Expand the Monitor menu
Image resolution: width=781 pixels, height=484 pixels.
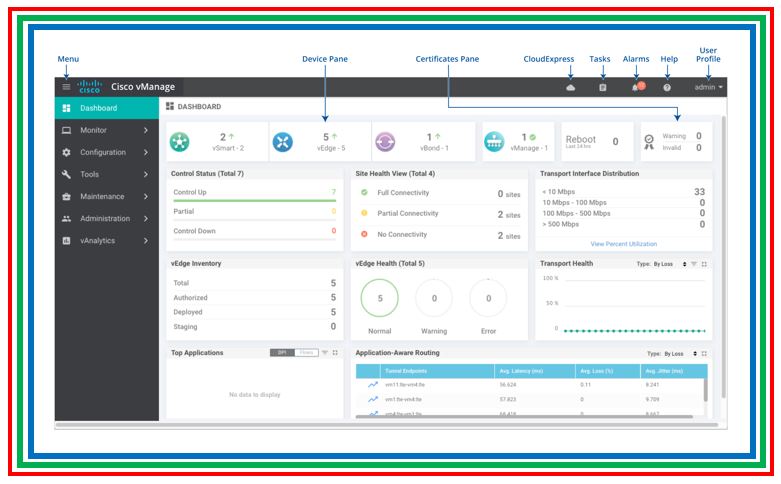tap(106, 130)
